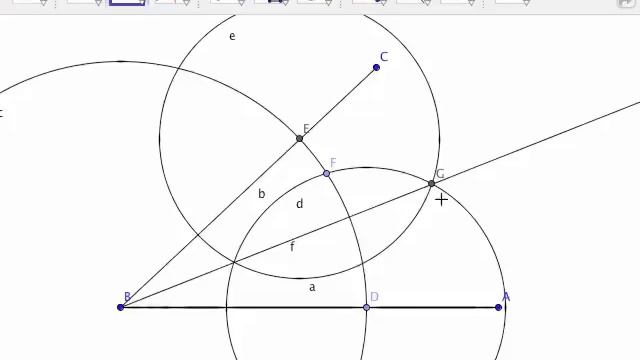Click the label "f" of the bisector ray
This screenshot has height=360, width=640.
tap(292, 247)
